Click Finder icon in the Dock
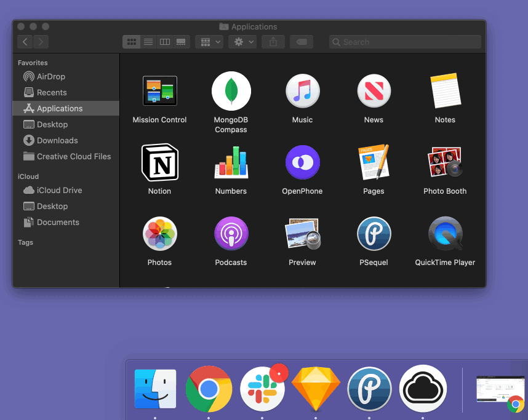528x420 pixels. pos(155,389)
